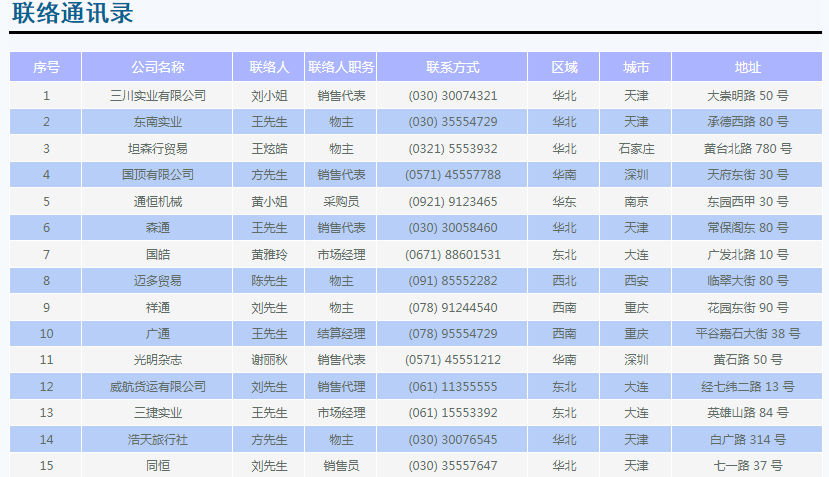The height and width of the screenshot is (477, 829).
Task: Click region cell 华东
Action: 564,201
